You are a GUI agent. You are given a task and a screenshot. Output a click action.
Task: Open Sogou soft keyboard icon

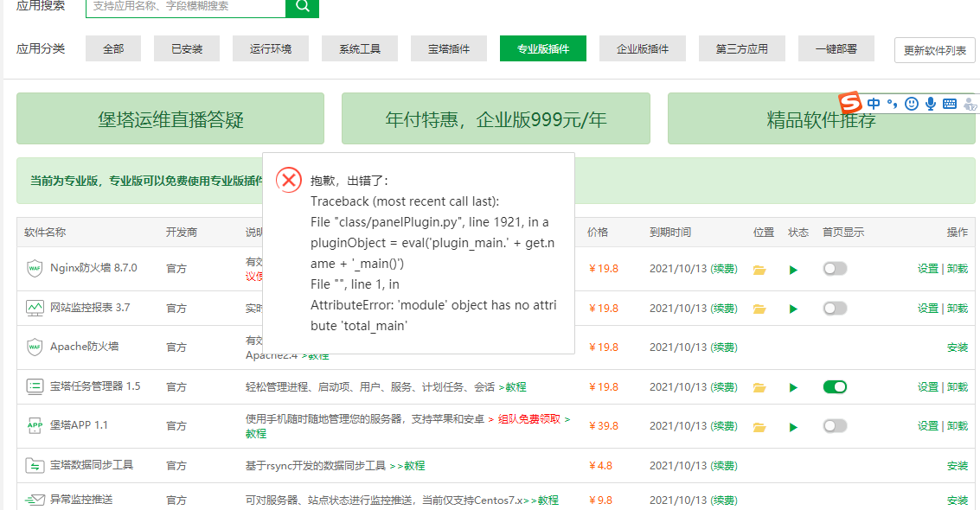[950, 104]
